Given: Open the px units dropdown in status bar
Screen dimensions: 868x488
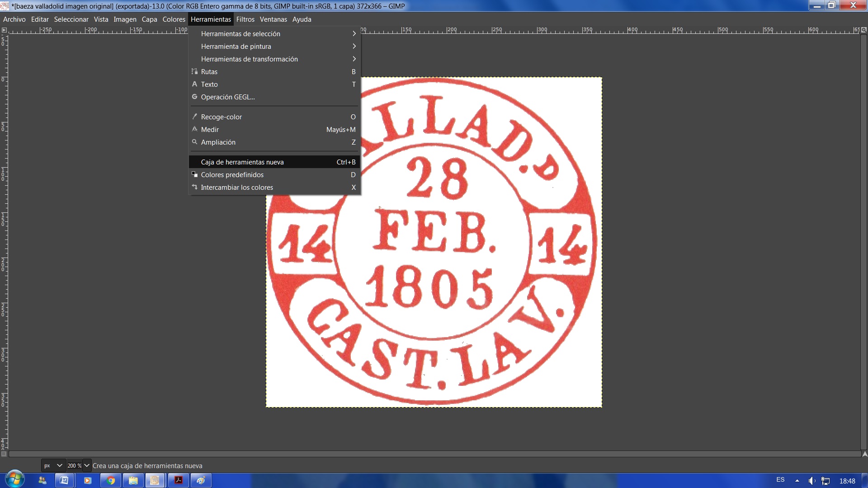Looking at the screenshot, I should (x=53, y=465).
